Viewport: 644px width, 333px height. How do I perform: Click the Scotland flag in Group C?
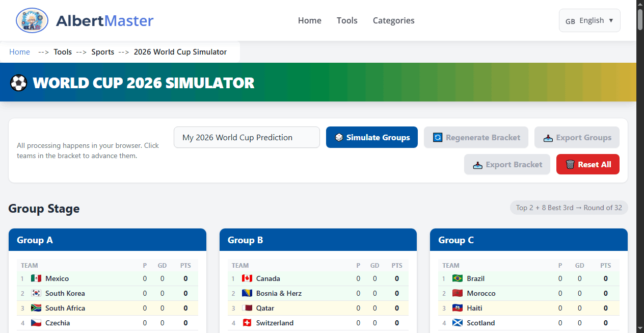coord(457,323)
